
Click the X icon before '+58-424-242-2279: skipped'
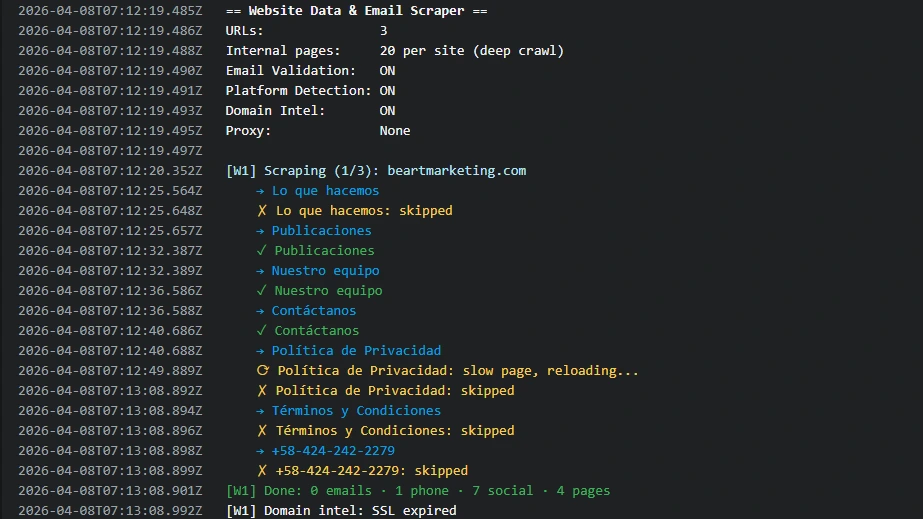262,471
